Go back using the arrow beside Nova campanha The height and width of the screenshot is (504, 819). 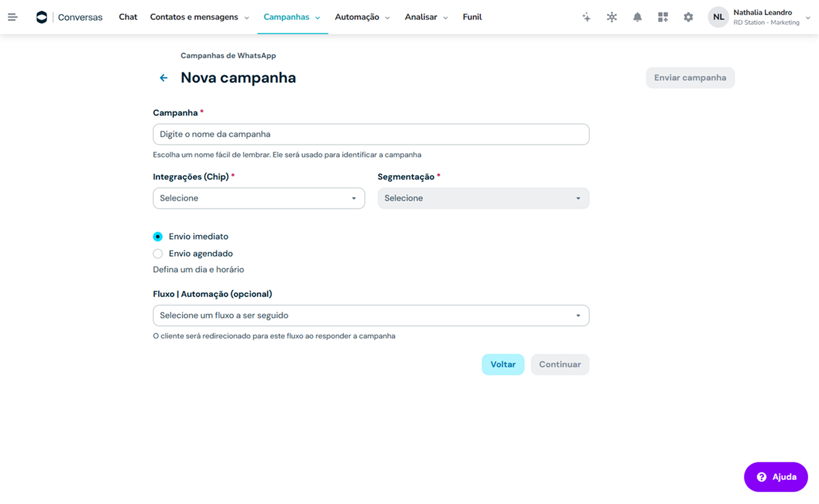(x=164, y=78)
